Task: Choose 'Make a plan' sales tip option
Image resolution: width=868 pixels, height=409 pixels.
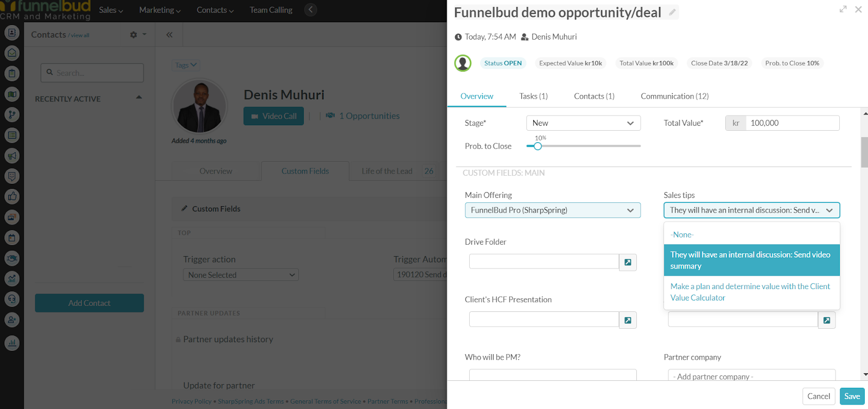Action: click(x=752, y=292)
